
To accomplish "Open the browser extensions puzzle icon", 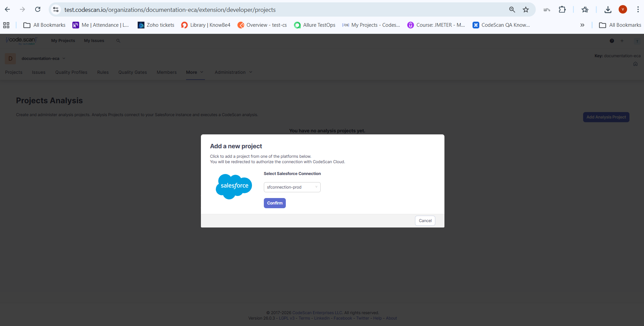I will 562,9.
